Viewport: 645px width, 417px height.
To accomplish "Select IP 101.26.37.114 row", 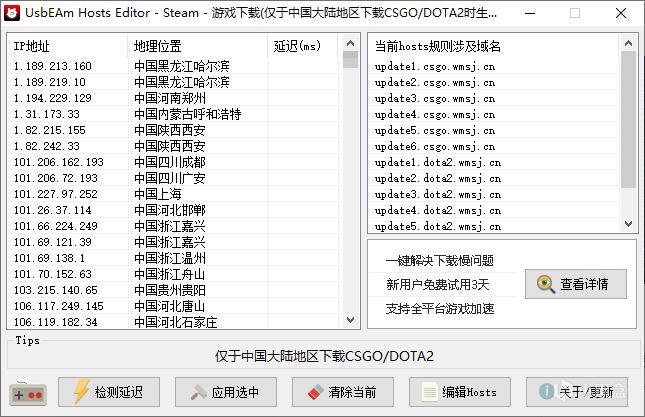I will pyautogui.click(x=175, y=210).
